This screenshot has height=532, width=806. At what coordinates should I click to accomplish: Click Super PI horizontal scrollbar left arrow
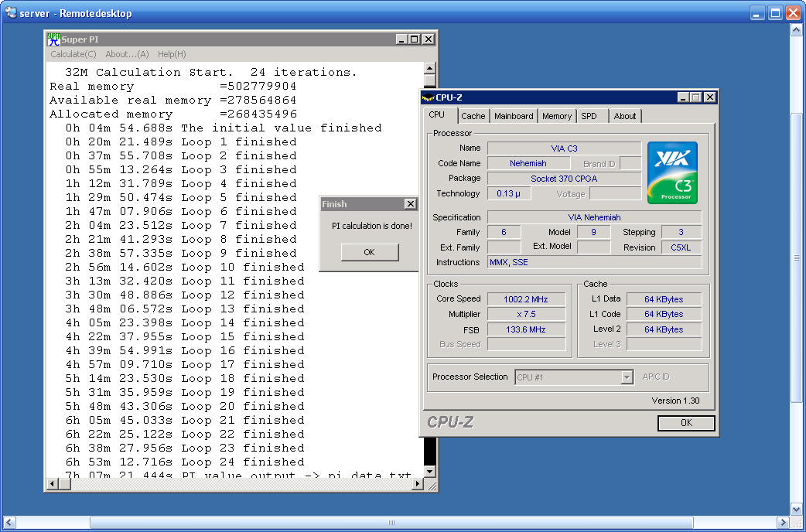pos(53,484)
